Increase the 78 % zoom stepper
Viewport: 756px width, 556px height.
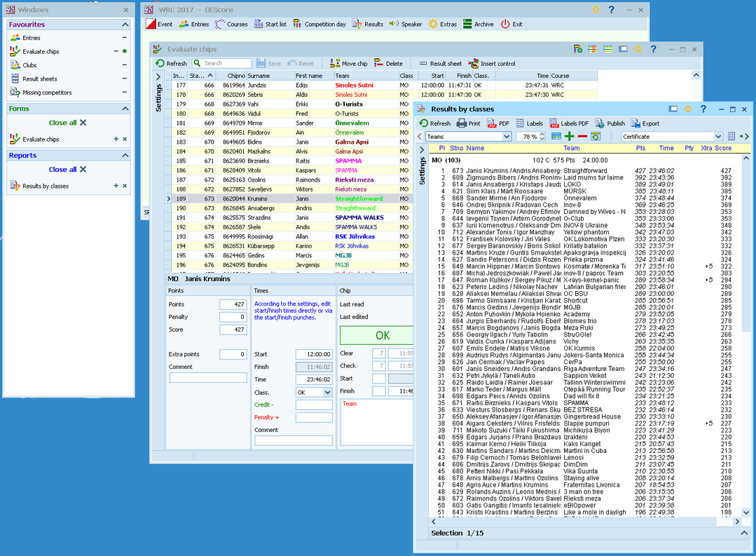[x=542, y=134]
